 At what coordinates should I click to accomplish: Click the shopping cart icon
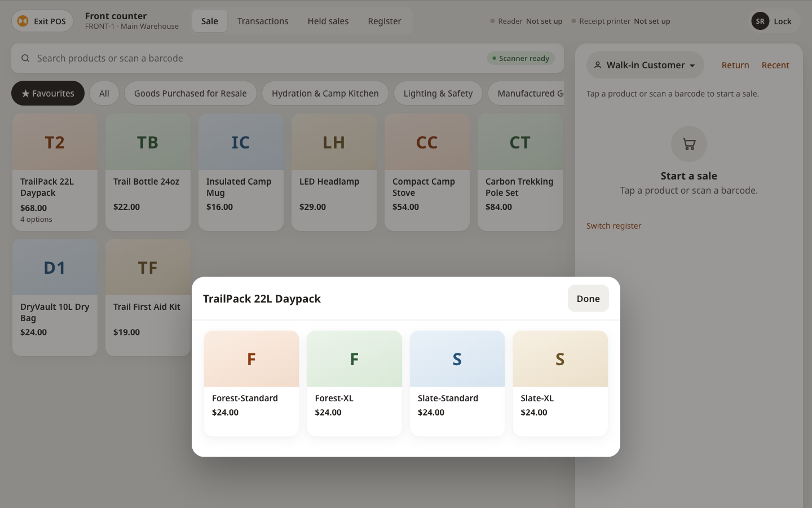689,144
